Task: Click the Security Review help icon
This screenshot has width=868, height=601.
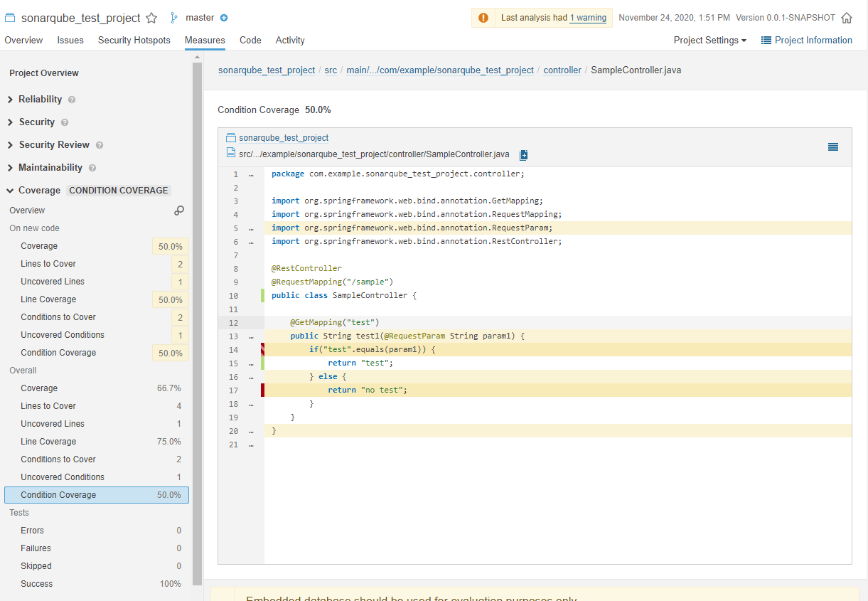Action: coord(100,145)
